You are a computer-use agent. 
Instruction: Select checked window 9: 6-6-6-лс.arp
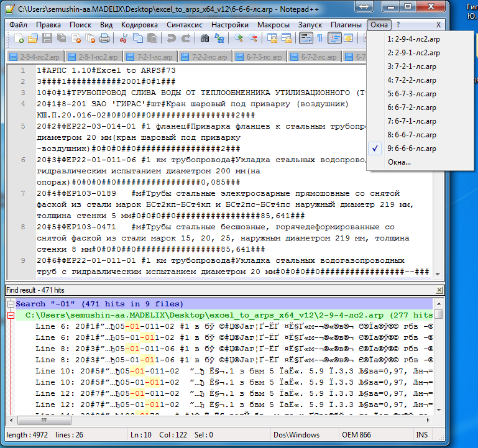pos(412,149)
